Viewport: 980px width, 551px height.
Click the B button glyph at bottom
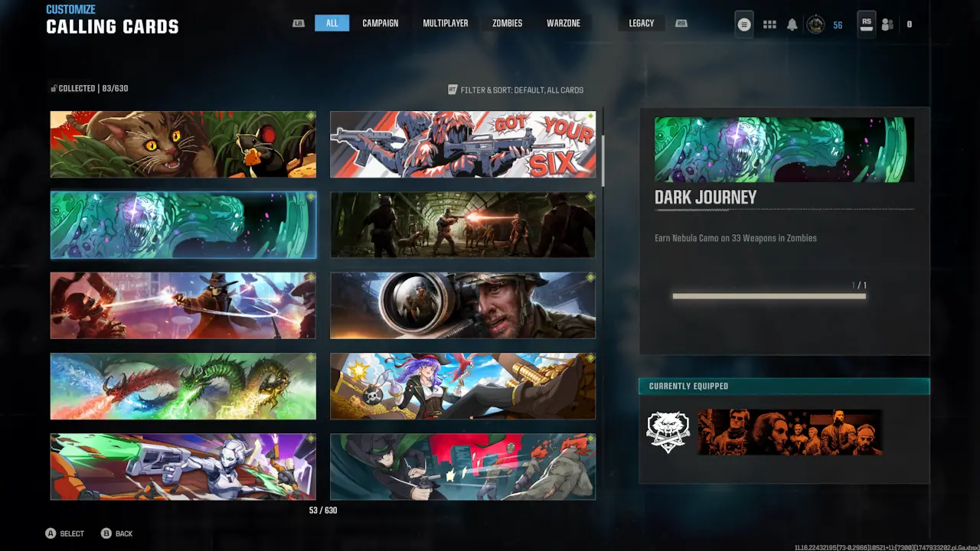tap(106, 533)
